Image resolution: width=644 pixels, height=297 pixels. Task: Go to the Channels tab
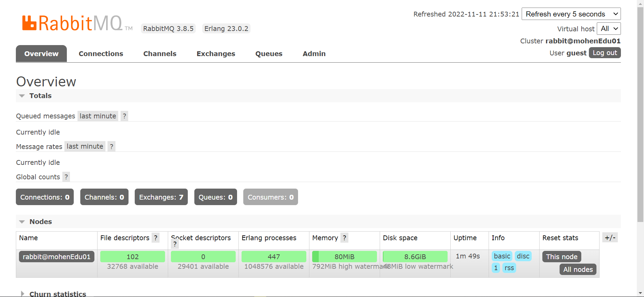(160, 54)
